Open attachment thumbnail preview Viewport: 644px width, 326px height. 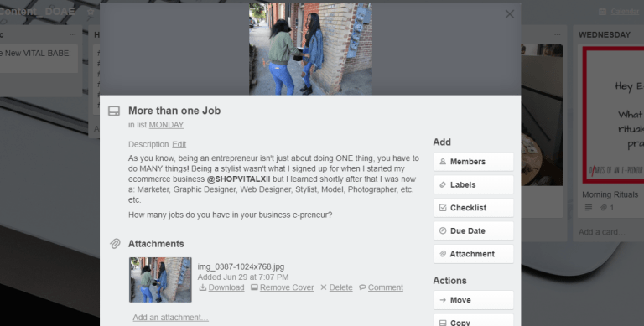tap(160, 280)
